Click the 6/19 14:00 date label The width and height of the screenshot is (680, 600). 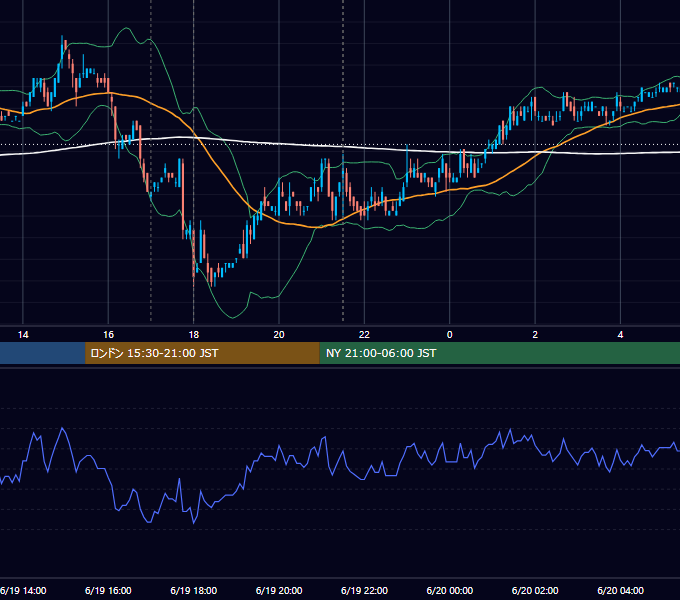pos(23,590)
